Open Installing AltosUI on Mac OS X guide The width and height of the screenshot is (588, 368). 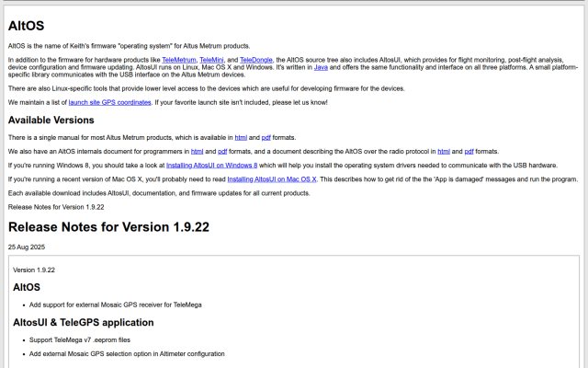[272, 179]
